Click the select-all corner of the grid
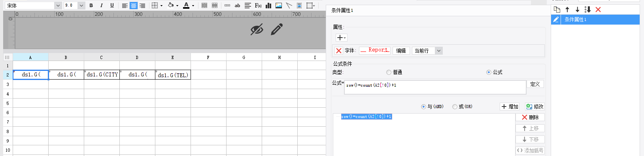This screenshot has height=156, width=644. [8, 57]
